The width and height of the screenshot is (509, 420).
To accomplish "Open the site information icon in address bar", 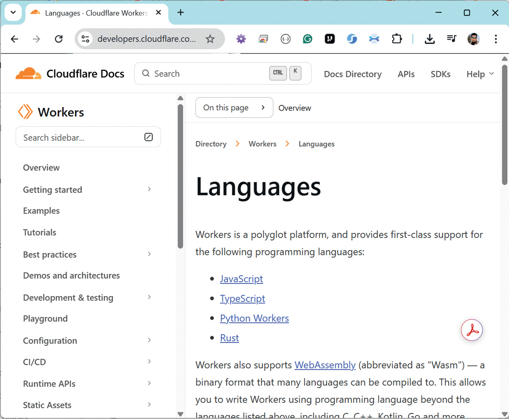I will 85,39.
